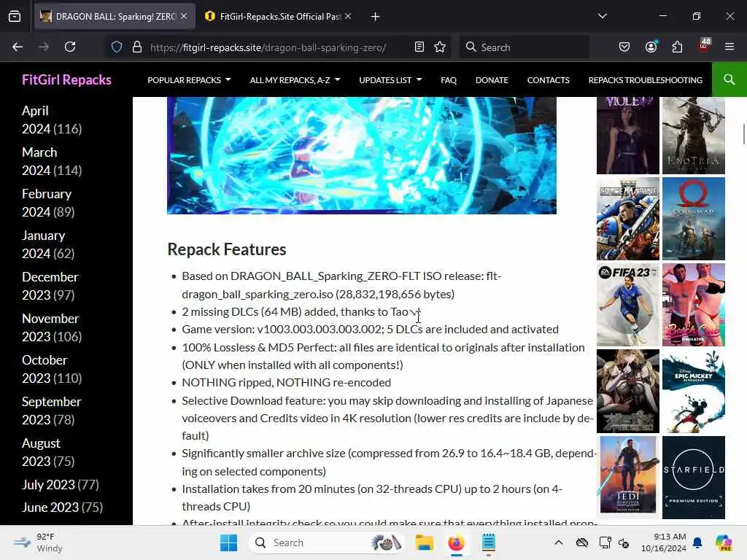Open August 2023 archive link
Screen dimensions: 747x560
pos(41,452)
